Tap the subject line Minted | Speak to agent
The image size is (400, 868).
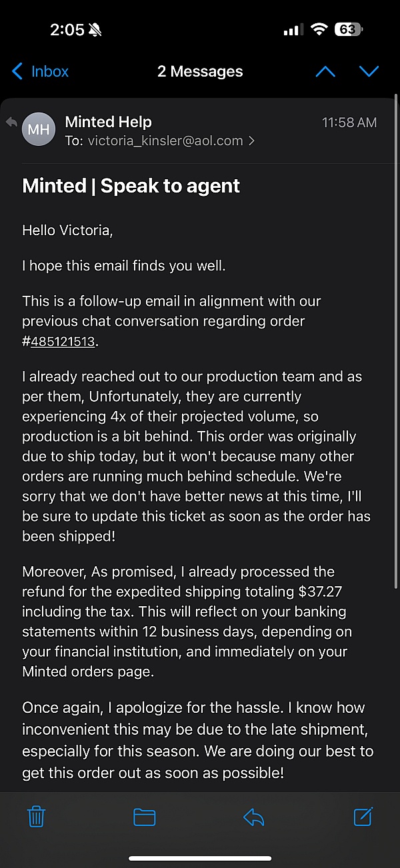(131, 186)
